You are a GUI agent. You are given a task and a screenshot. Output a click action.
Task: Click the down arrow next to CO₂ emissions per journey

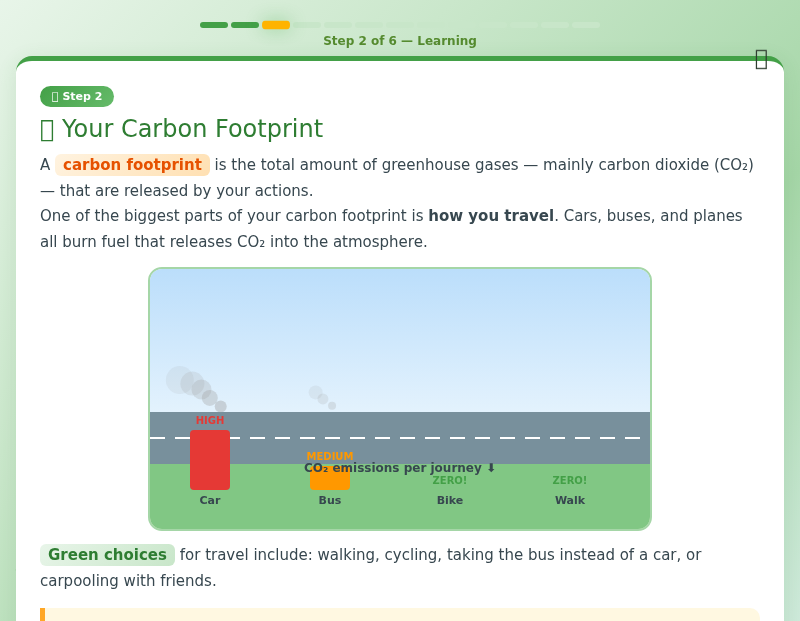488,467
